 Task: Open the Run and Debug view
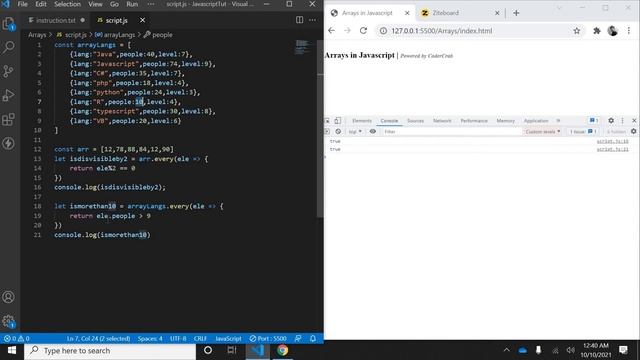[x=9, y=95]
